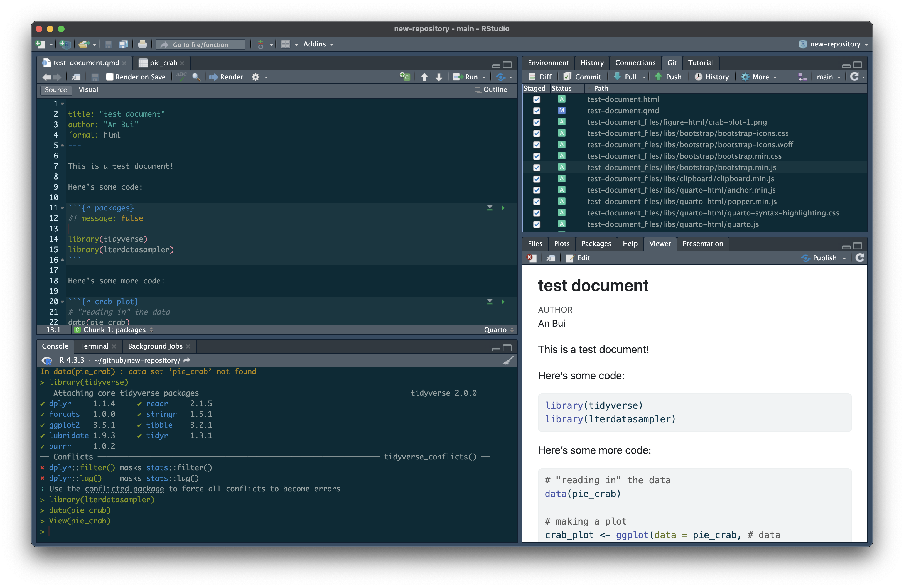Open the Terminal tab
This screenshot has width=904, height=588.
click(94, 346)
